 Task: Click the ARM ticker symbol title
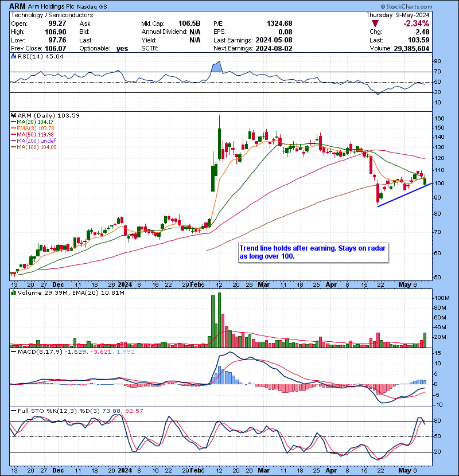(18, 6)
